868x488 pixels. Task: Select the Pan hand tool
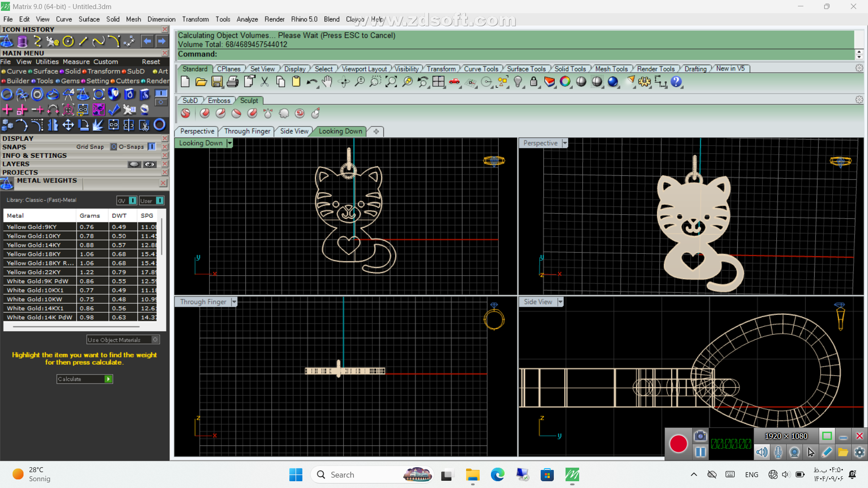pyautogui.click(x=327, y=82)
